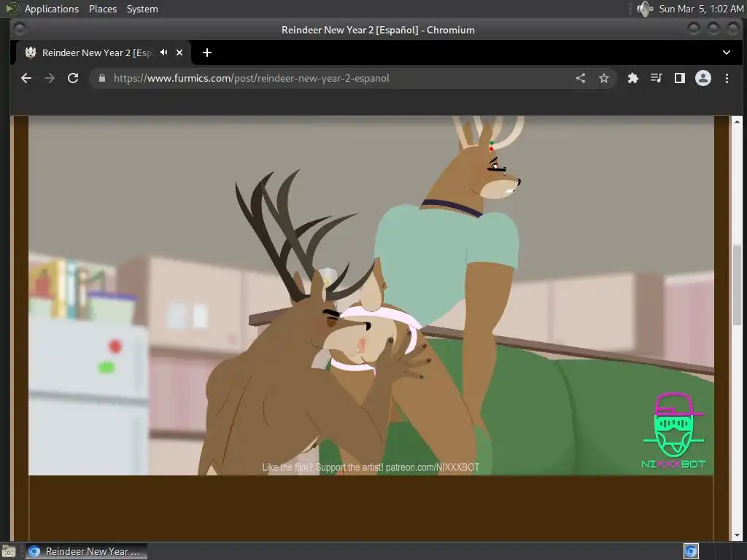Open the System menu
Screen dimensions: 747x560
coord(142,9)
